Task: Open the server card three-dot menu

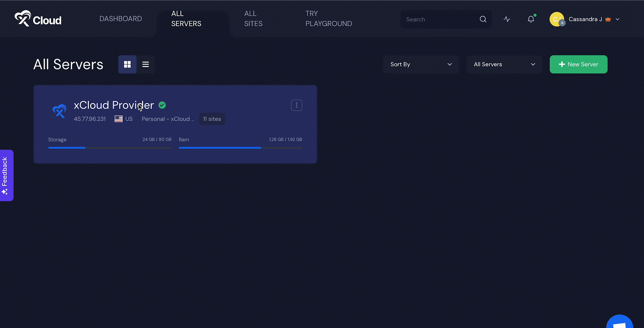Action: pyautogui.click(x=297, y=105)
